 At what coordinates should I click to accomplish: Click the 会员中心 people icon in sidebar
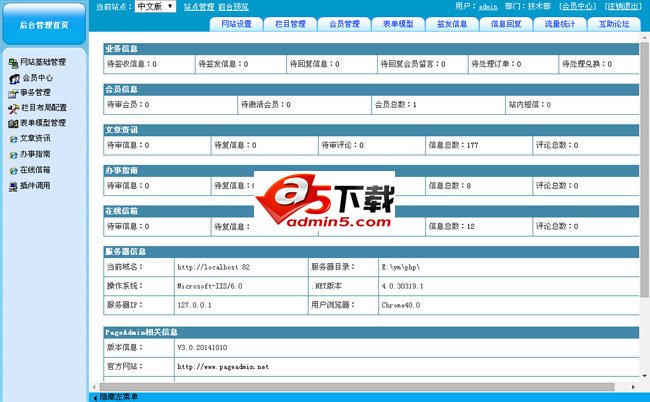tap(14, 78)
